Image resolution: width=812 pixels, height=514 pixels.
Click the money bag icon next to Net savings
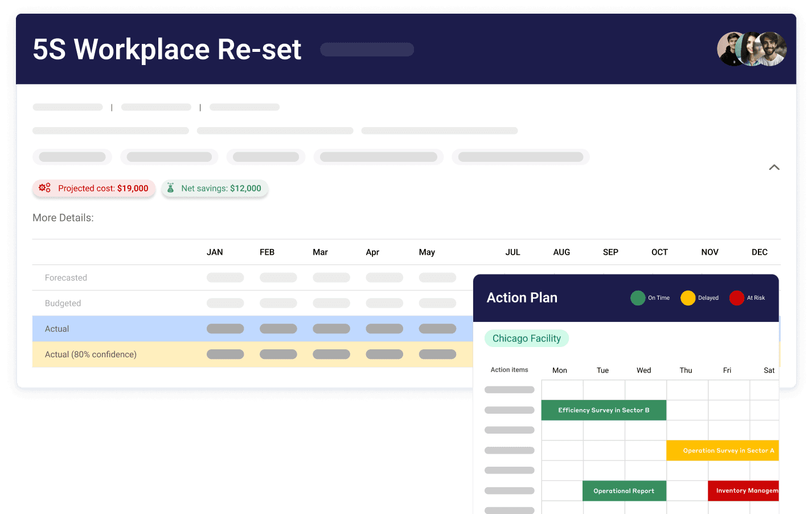170,188
